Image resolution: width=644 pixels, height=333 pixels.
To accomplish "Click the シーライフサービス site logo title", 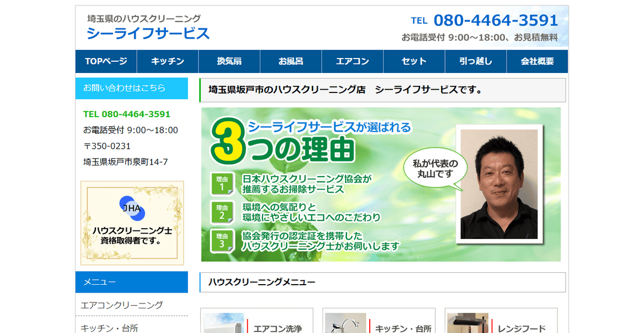I will (x=148, y=33).
